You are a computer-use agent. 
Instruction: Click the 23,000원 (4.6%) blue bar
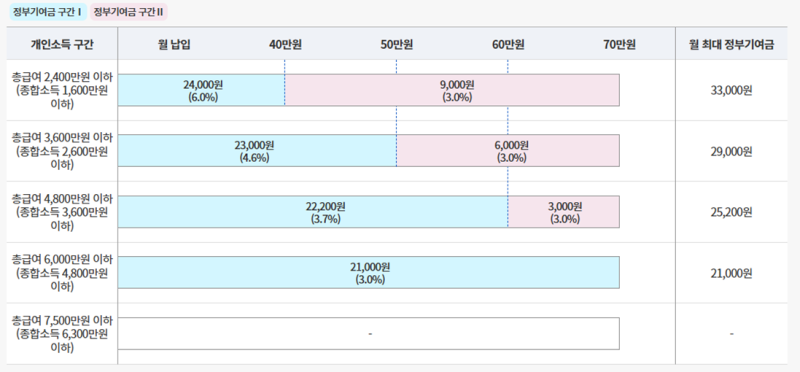[x=257, y=151]
